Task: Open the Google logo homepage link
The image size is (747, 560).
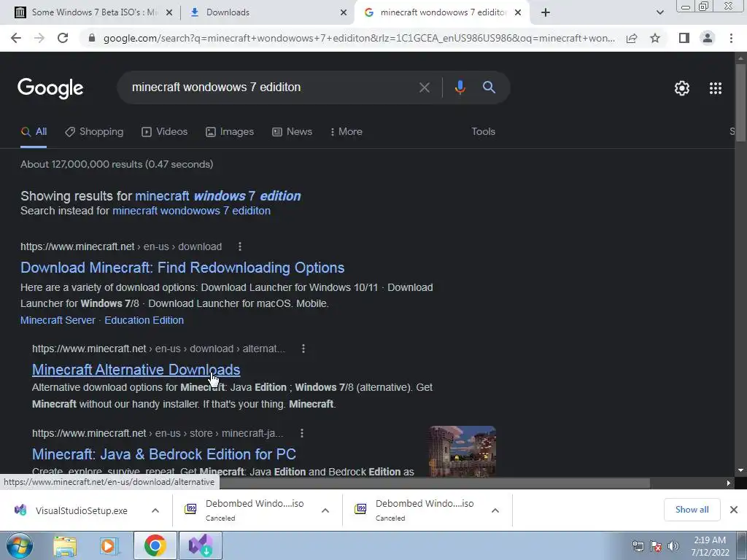Action: (x=50, y=88)
